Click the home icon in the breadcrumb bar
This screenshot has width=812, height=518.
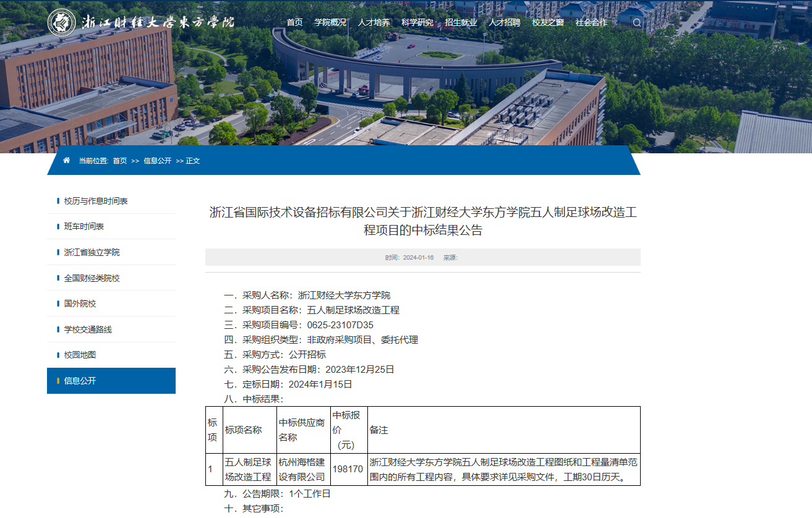(67, 160)
